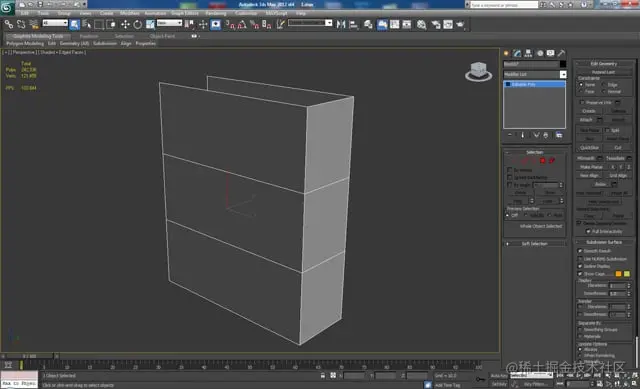
Task: Click the 3ds Max application logo button
Action: (7, 7)
